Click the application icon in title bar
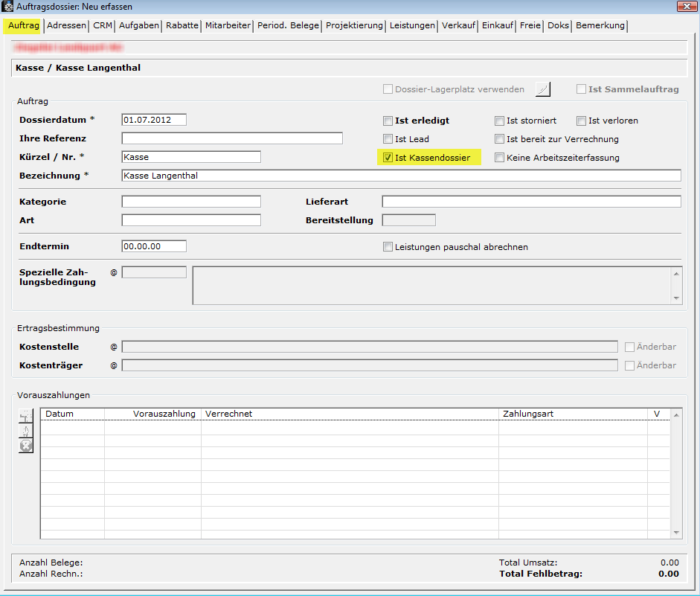 (8, 7)
